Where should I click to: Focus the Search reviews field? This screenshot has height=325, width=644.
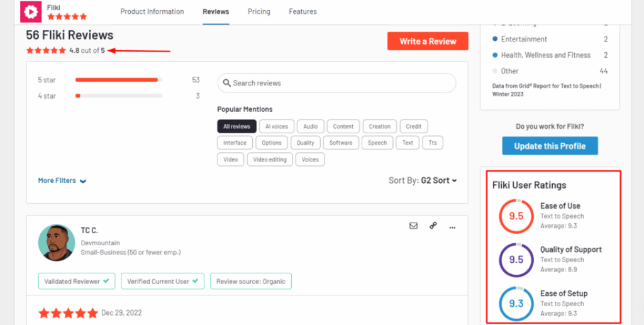point(337,83)
